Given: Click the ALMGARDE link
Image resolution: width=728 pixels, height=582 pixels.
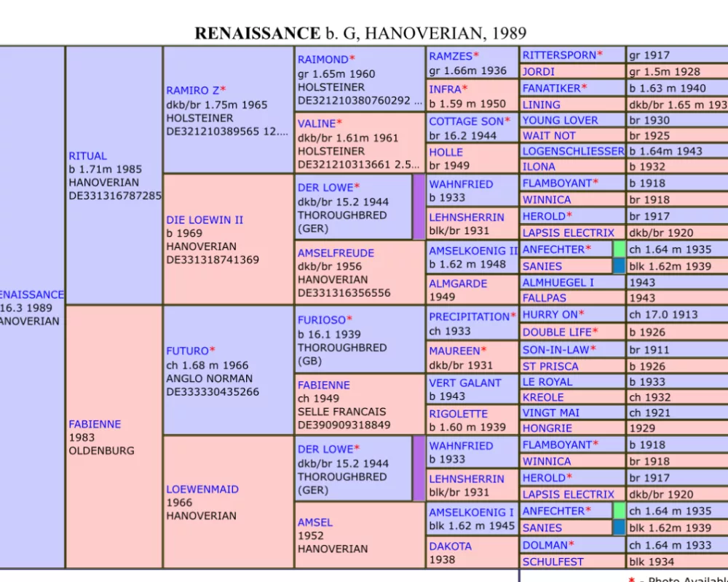Looking at the screenshot, I should click(x=457, y=284).
